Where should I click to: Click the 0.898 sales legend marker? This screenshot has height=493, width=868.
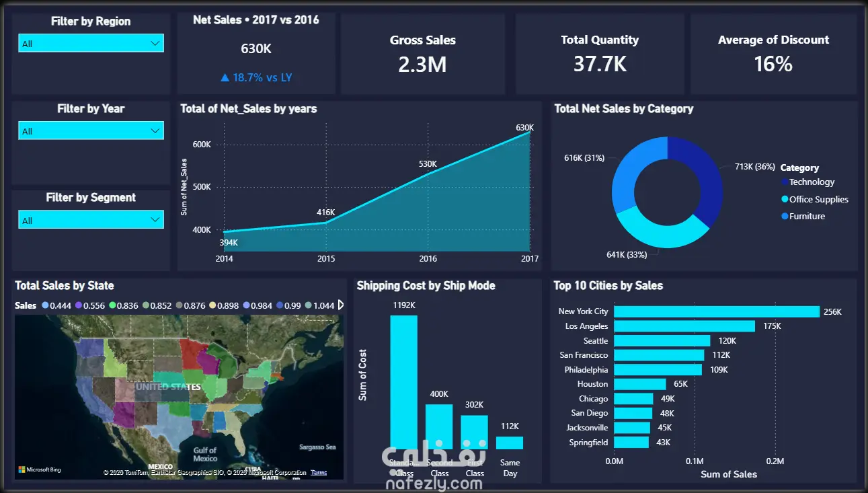[212, 305]
